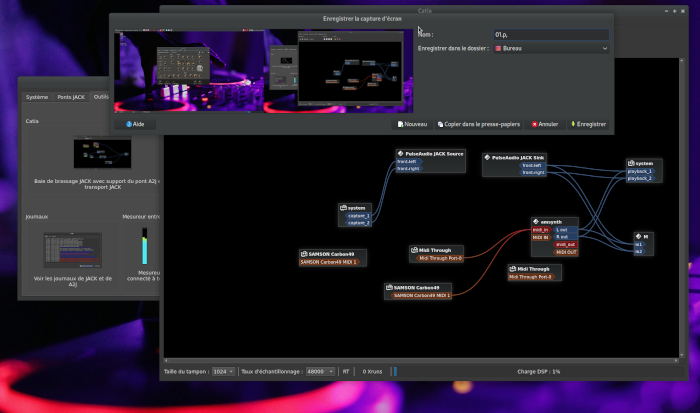
Task: Open the Journaux logs thumbnail
Action: click(72, 250)
